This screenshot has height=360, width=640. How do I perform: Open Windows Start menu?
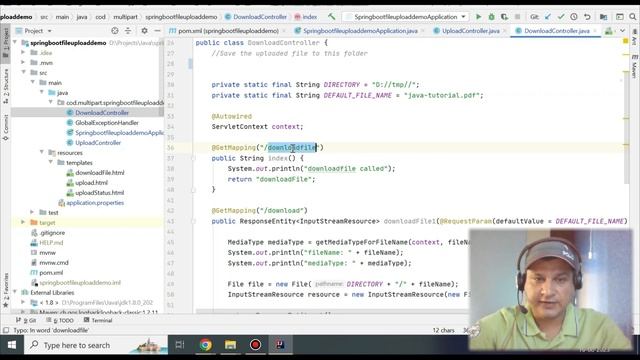point(12,345)
